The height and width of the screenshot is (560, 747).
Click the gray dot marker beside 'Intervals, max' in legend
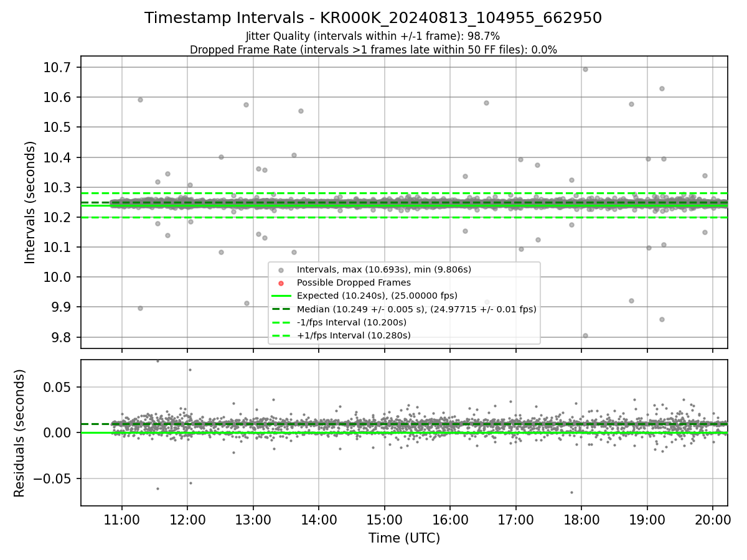281,270
